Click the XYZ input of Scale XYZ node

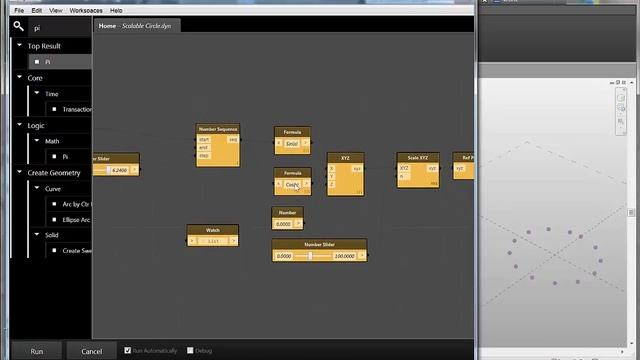coord(404,168)
